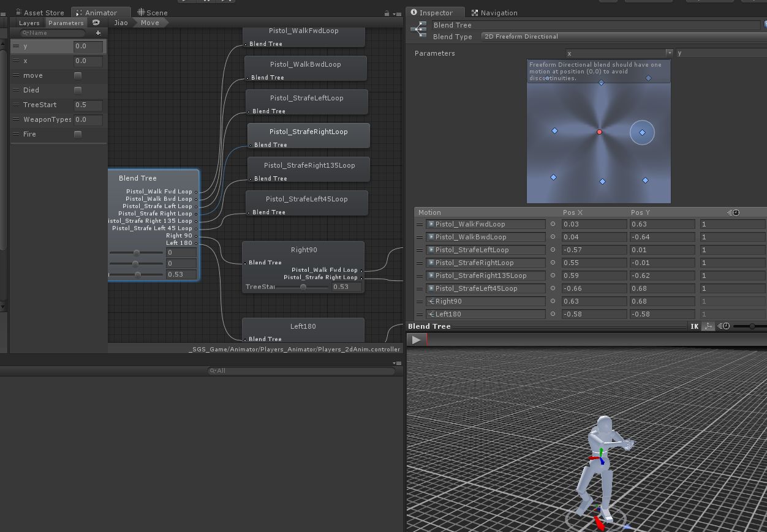Open object picker for Left180 motion
Screen dimensions: 767x532
coord(553,314)
